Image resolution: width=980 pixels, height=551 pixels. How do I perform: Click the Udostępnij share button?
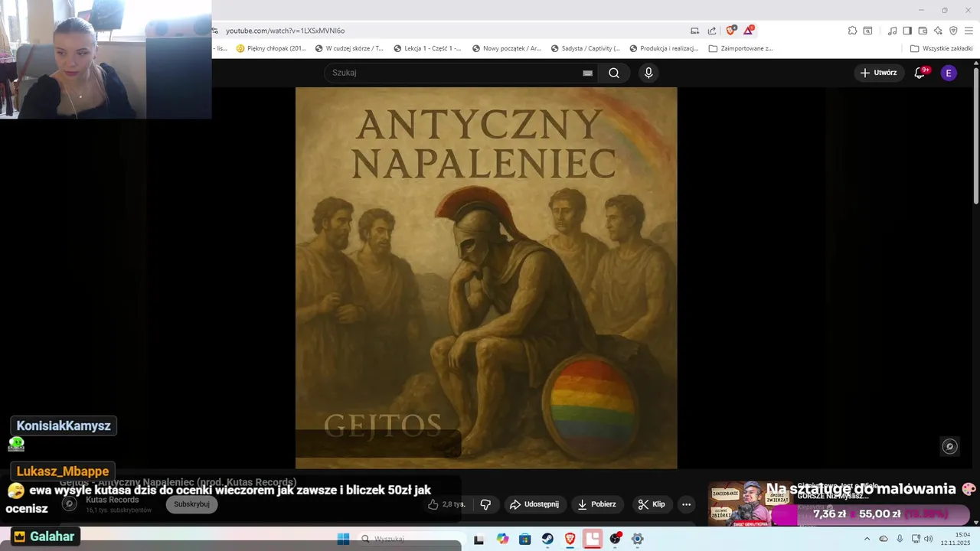534,504
